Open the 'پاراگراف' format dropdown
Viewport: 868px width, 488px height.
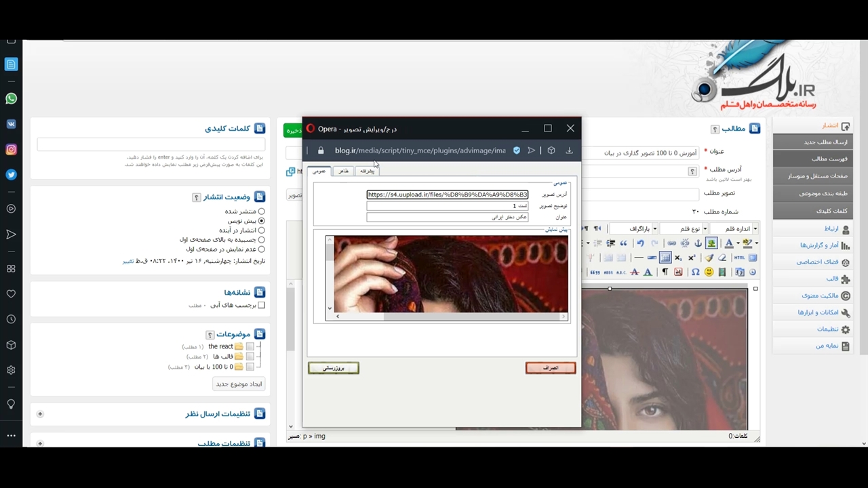point(633,229)
